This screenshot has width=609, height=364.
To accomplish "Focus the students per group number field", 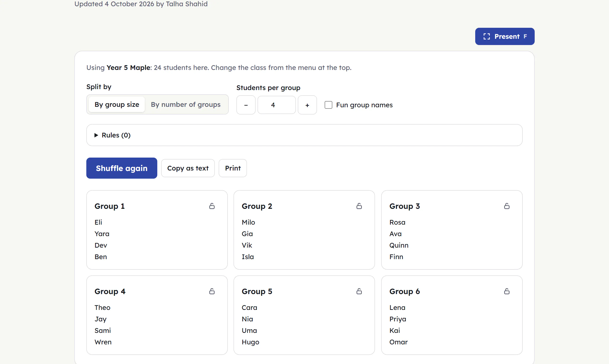I will 276,105.
